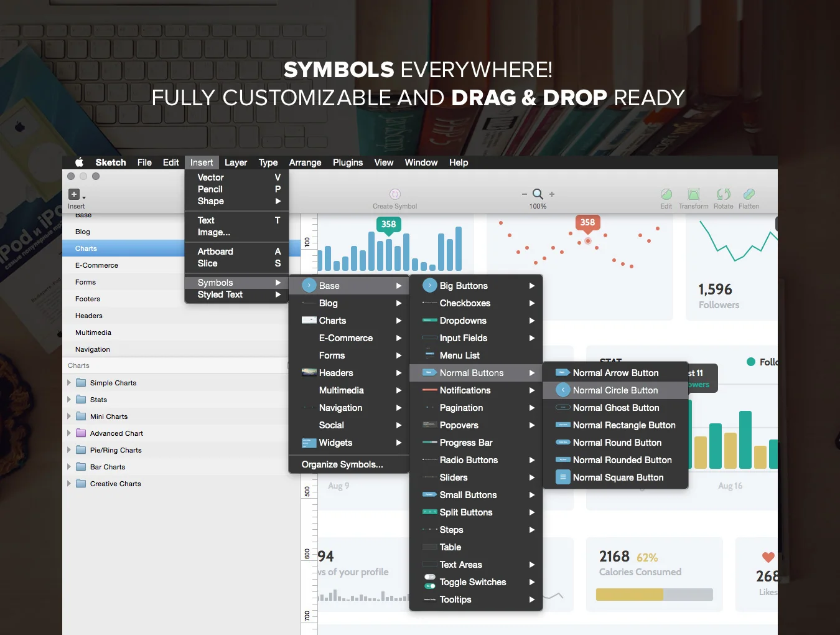
Task: Expand the Mini Charts folder
Action: [x=69, y=416]
